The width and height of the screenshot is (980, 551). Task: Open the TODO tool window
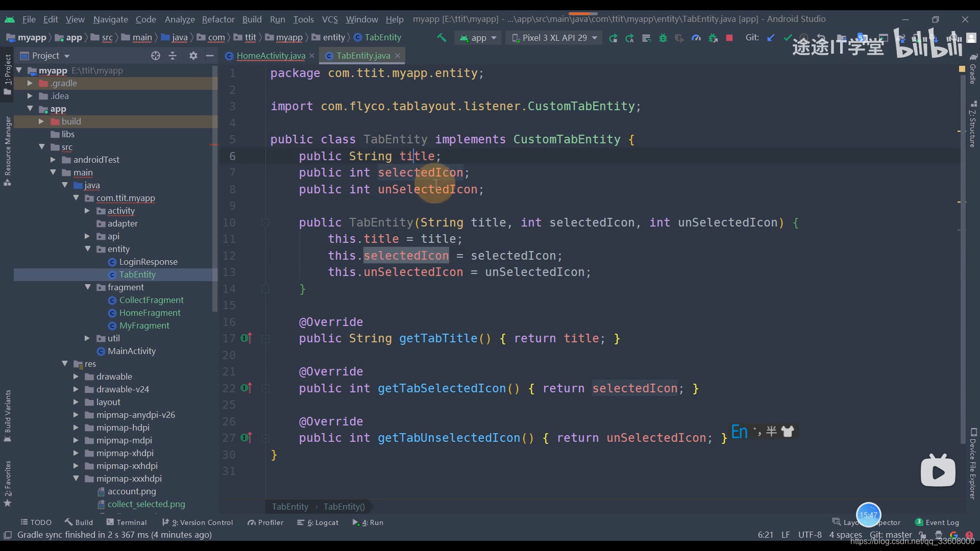coord(36,522)
